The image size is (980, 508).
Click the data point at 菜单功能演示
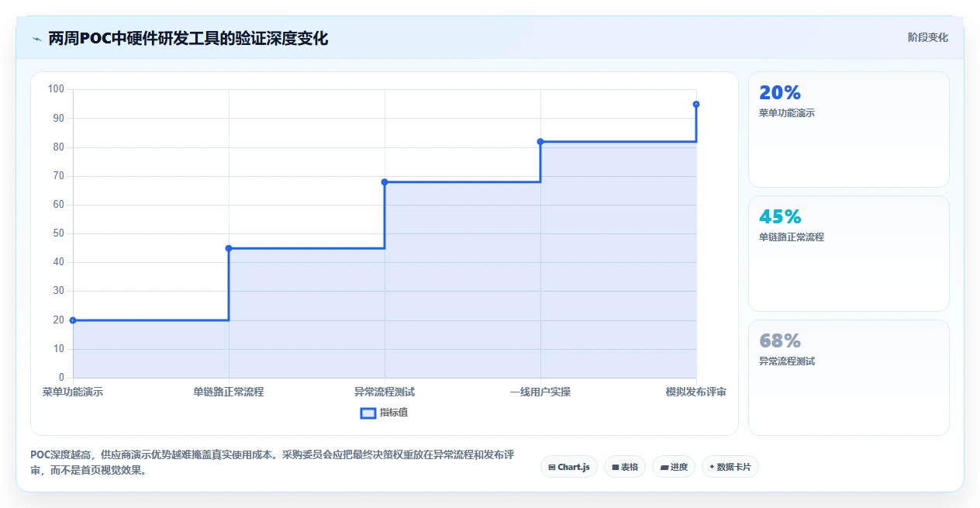73,320
